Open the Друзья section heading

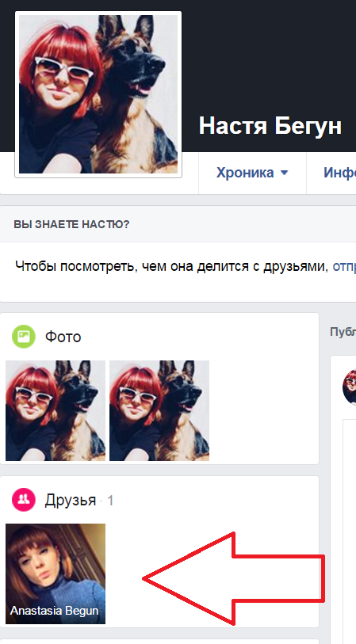coord(71,501)
